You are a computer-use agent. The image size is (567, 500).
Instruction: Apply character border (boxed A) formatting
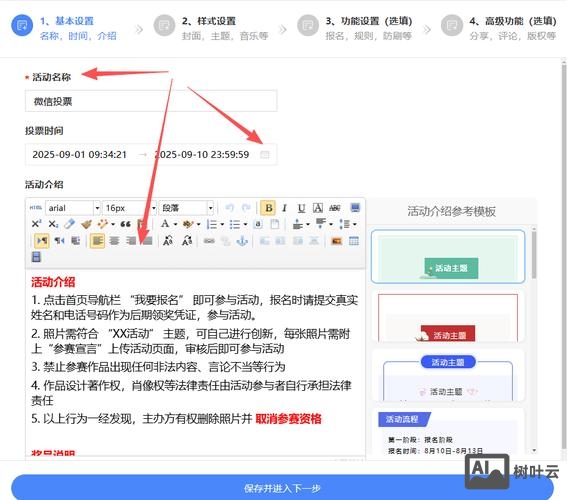[x=317, y=208]
